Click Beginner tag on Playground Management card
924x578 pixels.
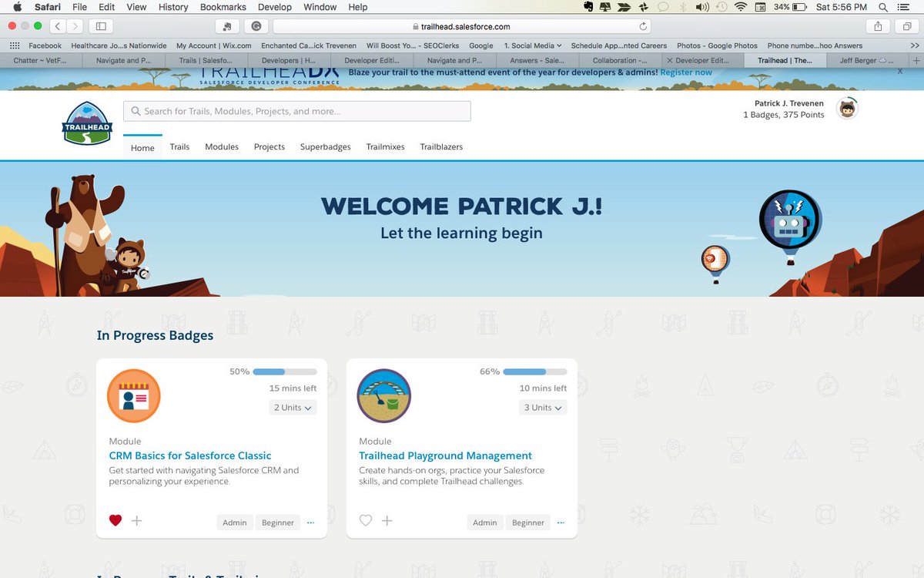click(528, 523)
